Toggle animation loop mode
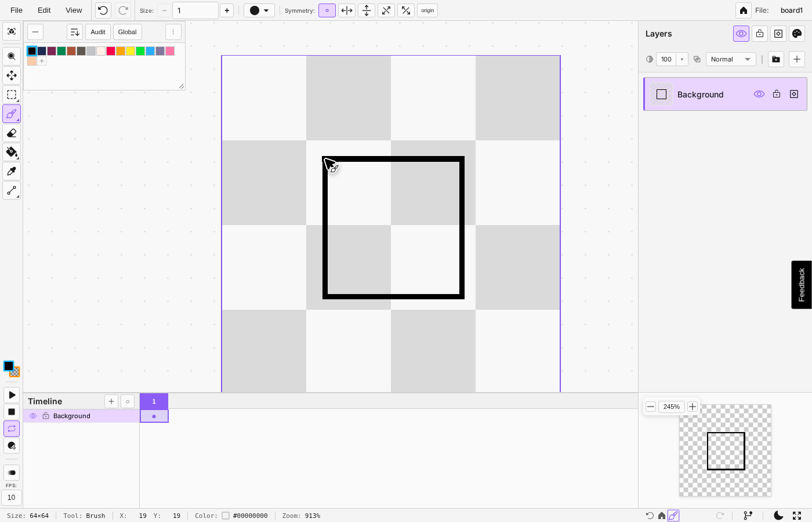This screenshot has width=812, height=522. point(12,429)
